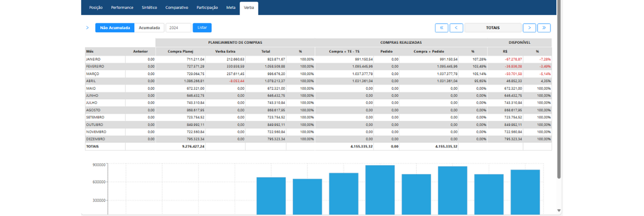The image size is (644, 216).
Task: Click the 1.086.266,81 value in ABRIL row
Action: (x=194, y=81)
